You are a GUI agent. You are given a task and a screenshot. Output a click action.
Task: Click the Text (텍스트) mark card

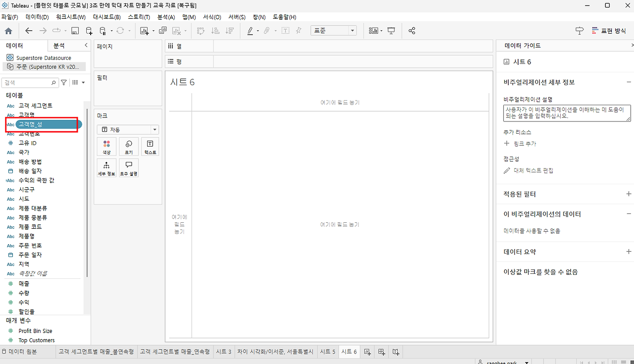tap(150, 147)
